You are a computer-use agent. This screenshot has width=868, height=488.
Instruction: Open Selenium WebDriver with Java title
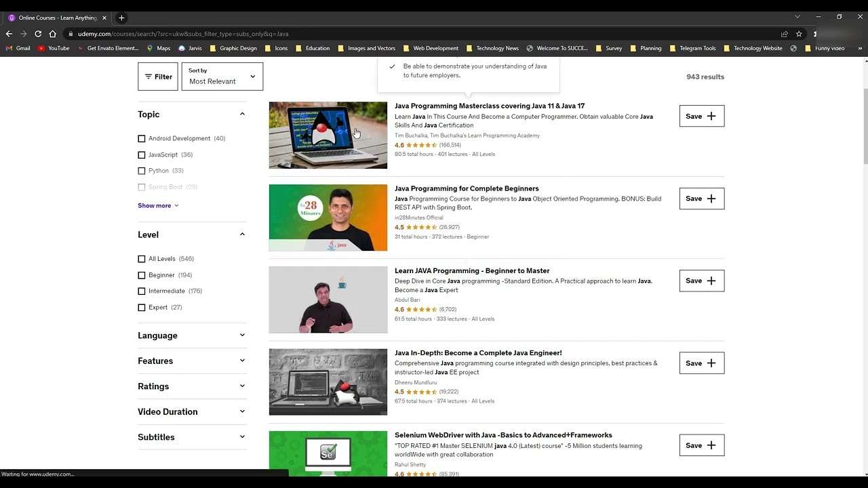pos(503,435)
